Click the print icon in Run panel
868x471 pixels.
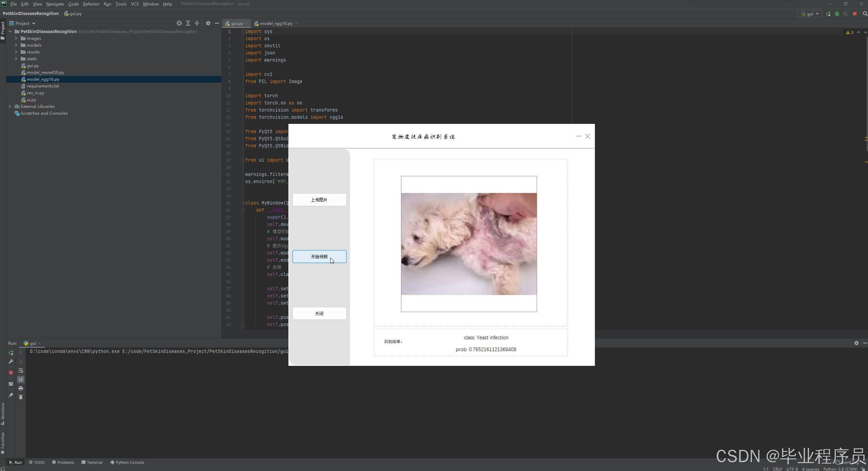pos(21,388)
